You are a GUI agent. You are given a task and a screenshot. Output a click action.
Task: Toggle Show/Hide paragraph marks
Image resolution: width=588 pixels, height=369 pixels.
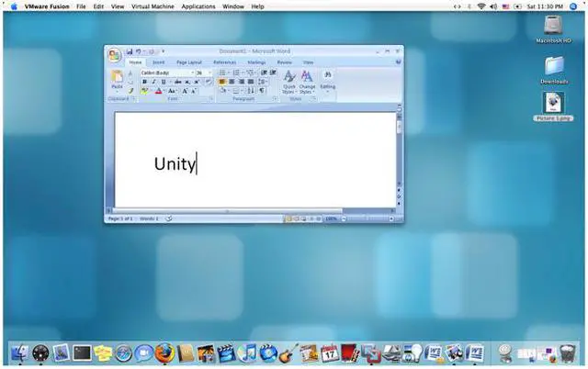(262, 91)
